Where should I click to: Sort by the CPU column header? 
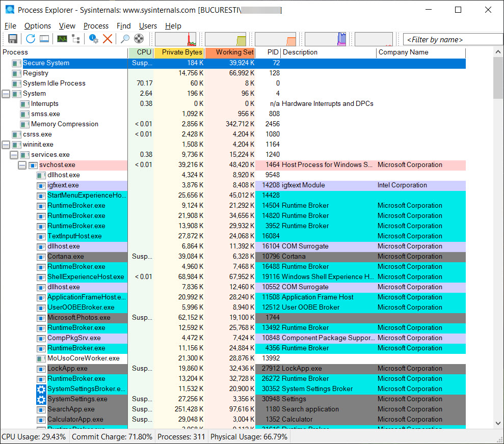pyautogui.click(x=141, y=52)
